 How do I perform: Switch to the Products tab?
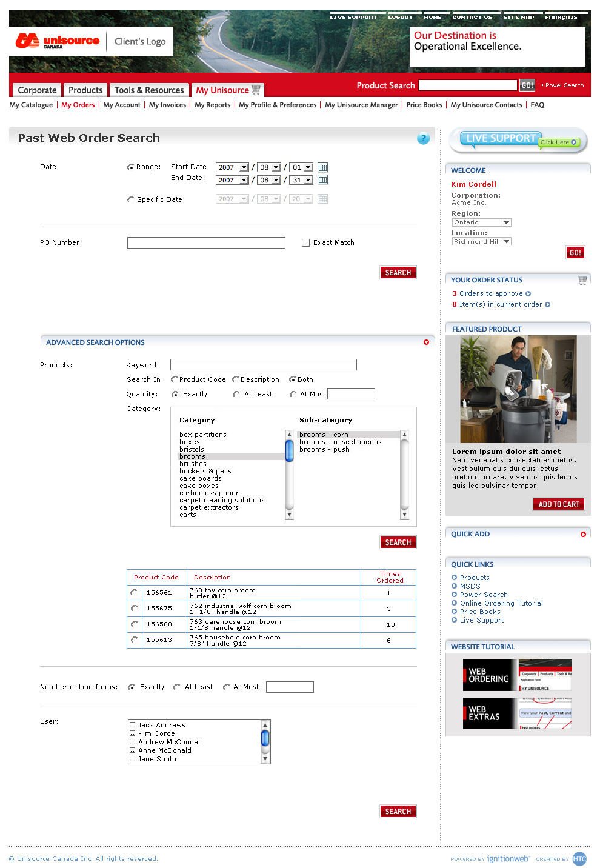point(85,90)
